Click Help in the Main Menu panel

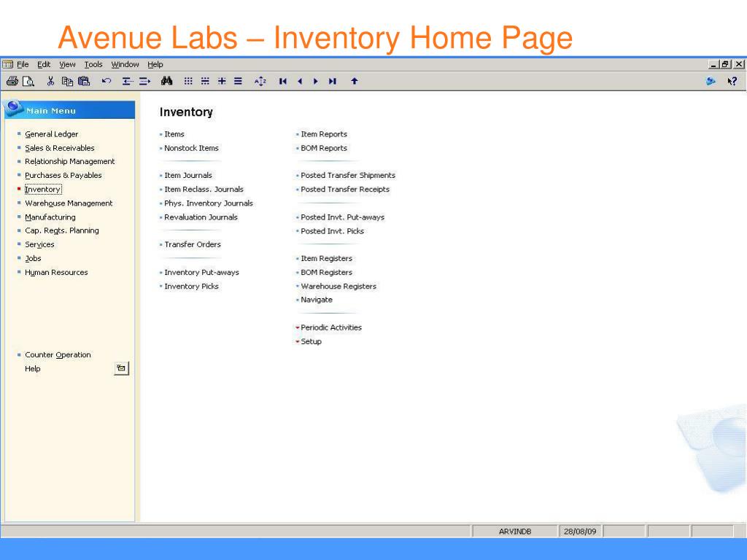click(32, 368)
